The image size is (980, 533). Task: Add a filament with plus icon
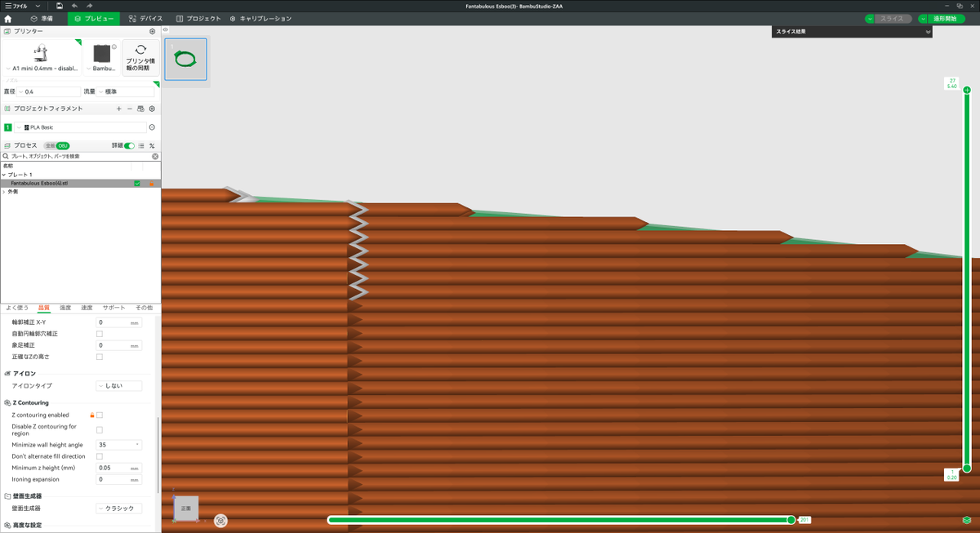119,109
